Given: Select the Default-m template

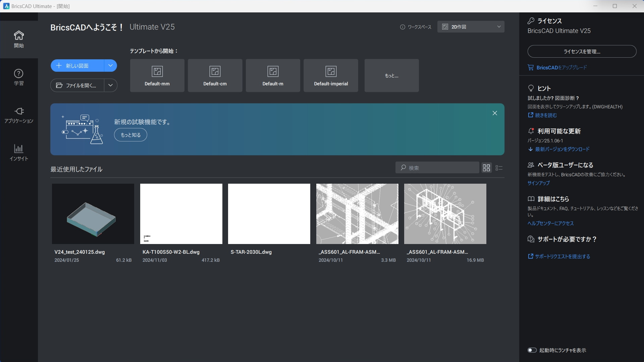Looking at the screenshot, I should (273, 75).
